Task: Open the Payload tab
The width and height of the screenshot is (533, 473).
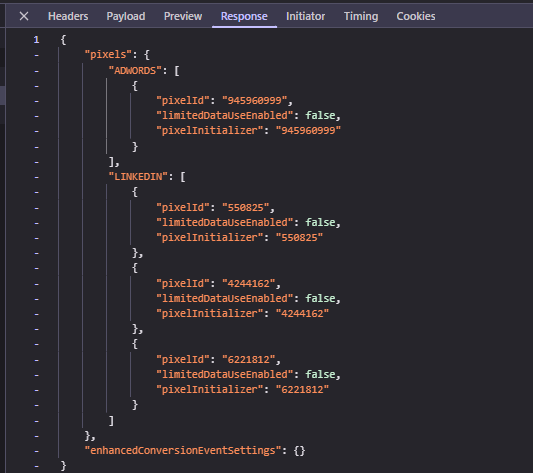Action: [126, 16]
